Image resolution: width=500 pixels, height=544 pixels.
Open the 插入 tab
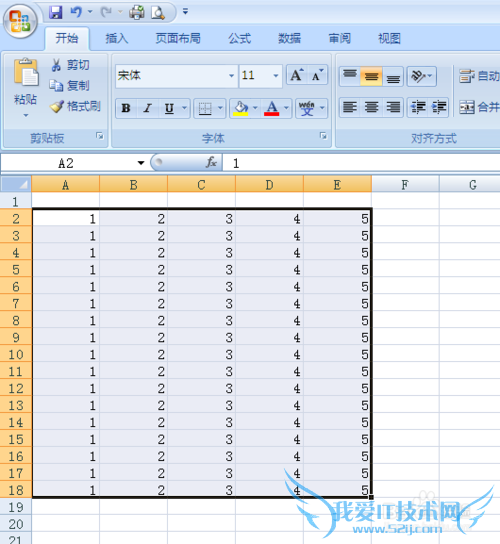tap(117, 38)
